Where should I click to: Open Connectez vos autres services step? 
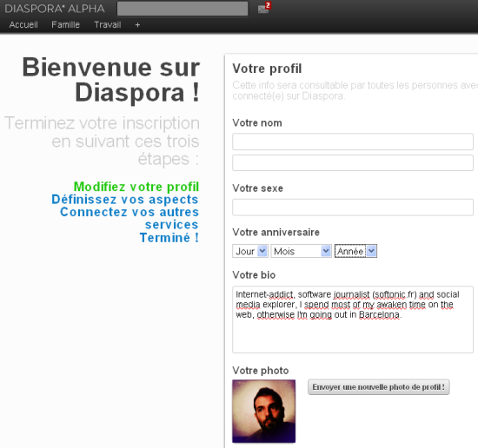129,218
